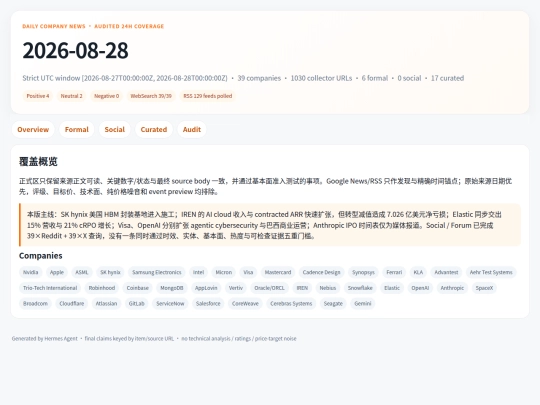Select the KLA company chip
The height and width of the screenshot is (405, 540).
click(418, 272)
